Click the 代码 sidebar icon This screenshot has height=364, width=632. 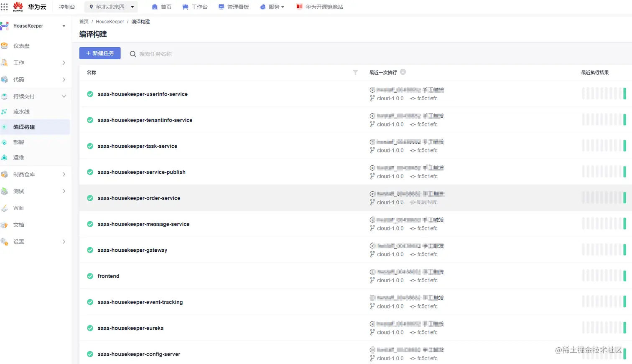tap(5, 79)
